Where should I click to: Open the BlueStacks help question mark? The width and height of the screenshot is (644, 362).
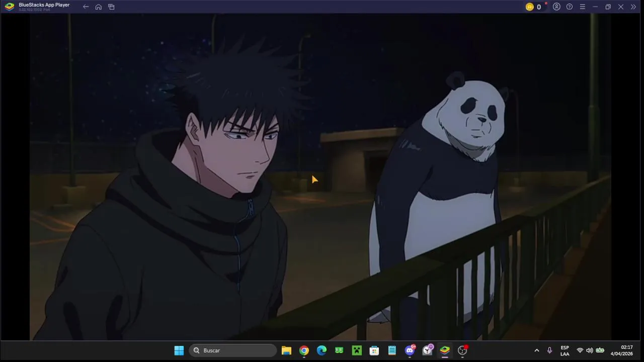pyautogui.click(x=570, y=7)
